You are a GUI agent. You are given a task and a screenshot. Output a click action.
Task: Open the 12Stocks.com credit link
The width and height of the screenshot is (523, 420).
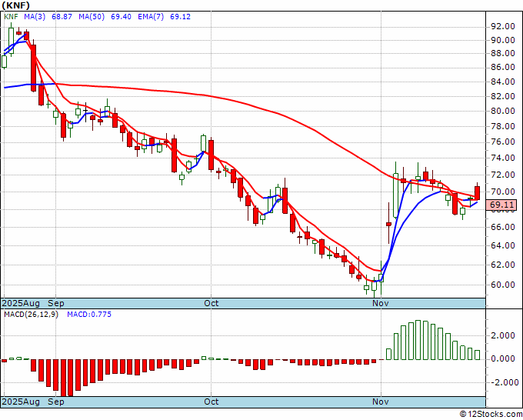tap(491, 415)
